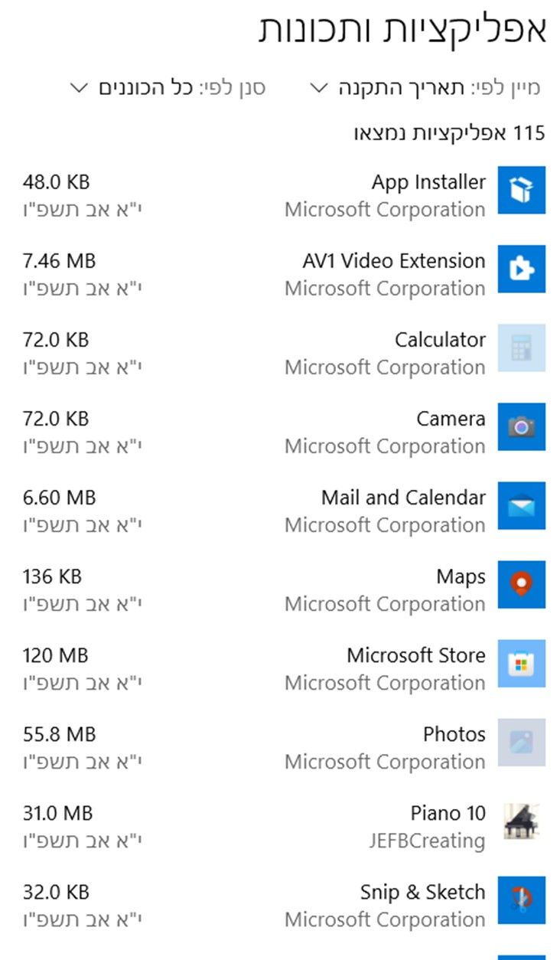
Task: Select the Mail and Calendar entry title
Action: click(x=403, y=498)
